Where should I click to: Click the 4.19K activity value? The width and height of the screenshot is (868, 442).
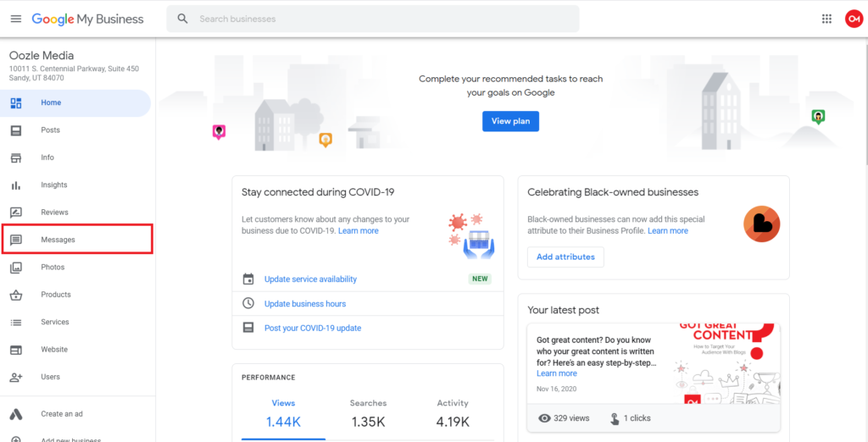(x=453, y=422)
